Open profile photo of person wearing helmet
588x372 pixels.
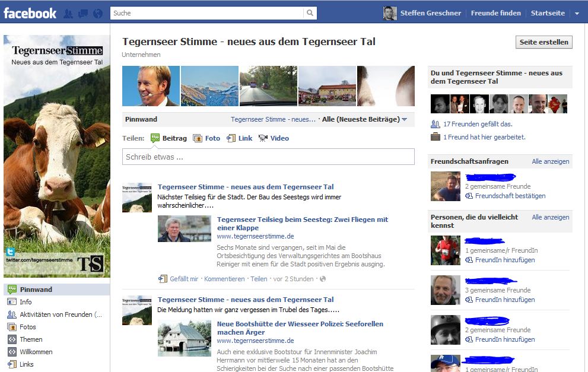pyautogui.click(x=446, y=330)
